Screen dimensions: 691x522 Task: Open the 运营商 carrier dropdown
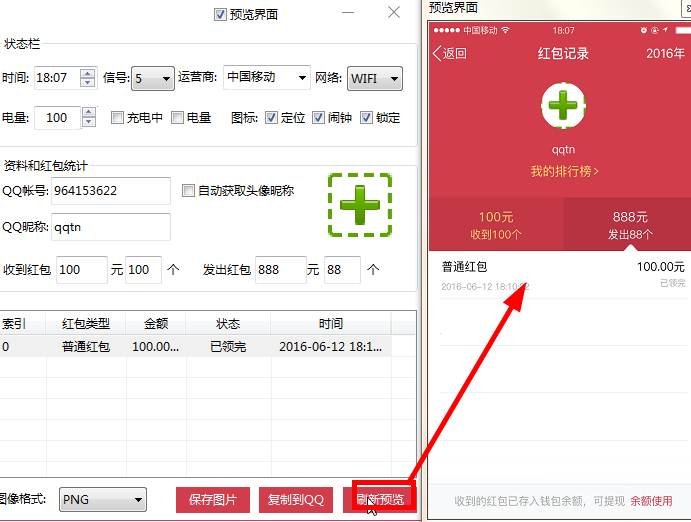(x=267, y=78)
